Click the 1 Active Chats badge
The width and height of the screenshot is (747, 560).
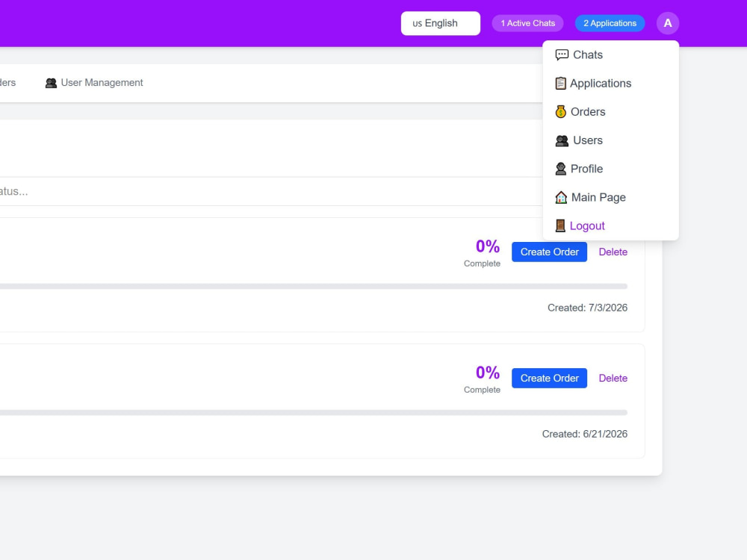click(x=527, y=23)
